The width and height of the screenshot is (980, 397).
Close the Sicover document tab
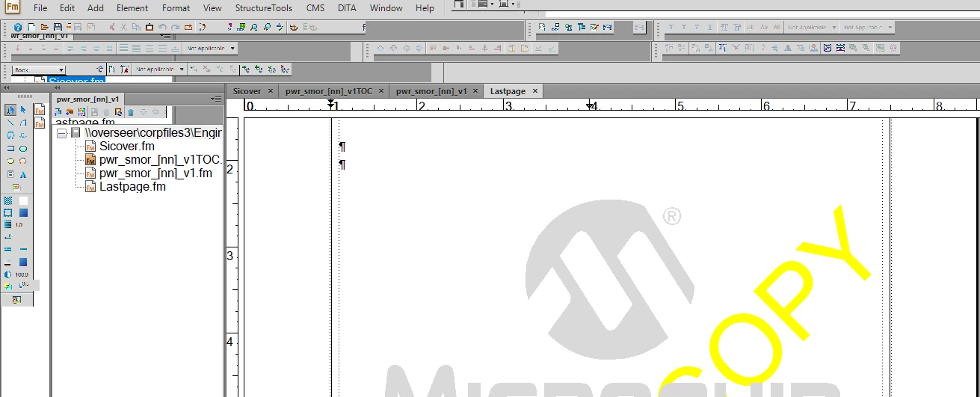click(x=270, y=91)
